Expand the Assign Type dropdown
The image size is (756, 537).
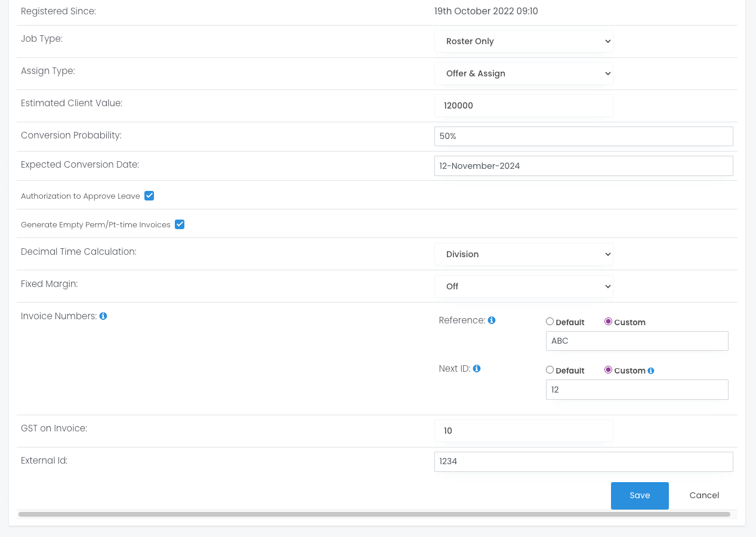coord(523,73)
